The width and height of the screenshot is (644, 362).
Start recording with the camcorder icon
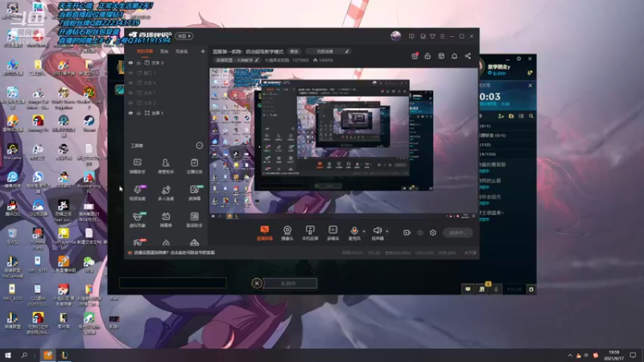pyautogui.click(x=407, y=232)
